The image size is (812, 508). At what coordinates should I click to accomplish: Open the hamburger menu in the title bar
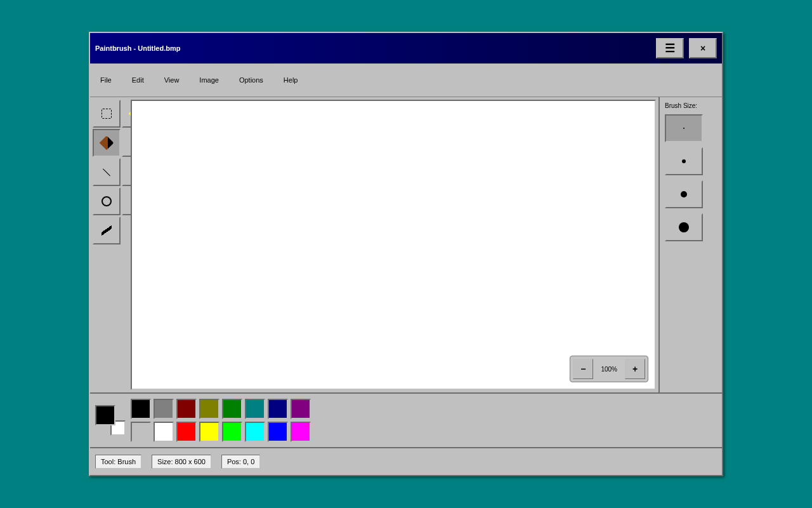(x=669, y=48)
